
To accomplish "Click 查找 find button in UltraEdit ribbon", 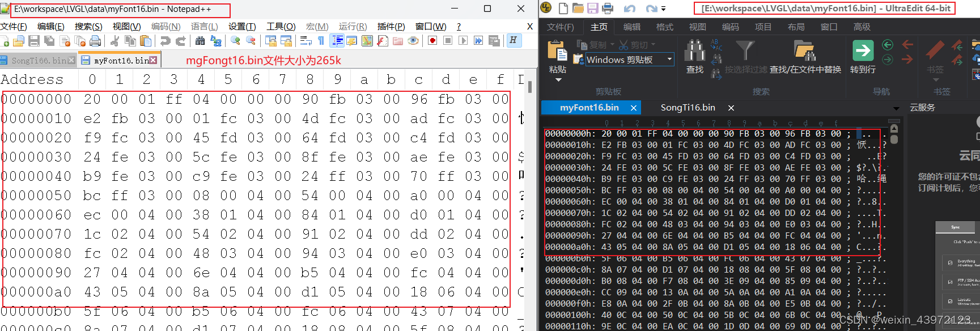I will (695, 57).
